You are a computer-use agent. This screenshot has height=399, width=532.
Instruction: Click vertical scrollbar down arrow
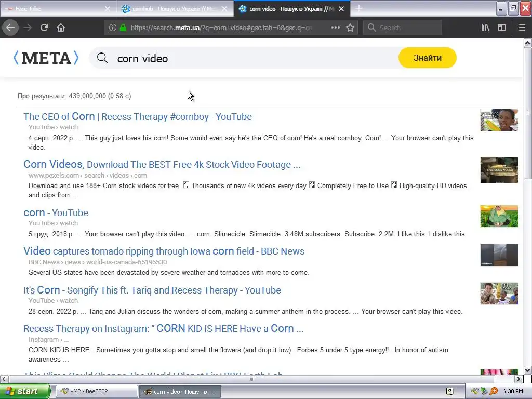pyautogui.click(x=527, y=370)
